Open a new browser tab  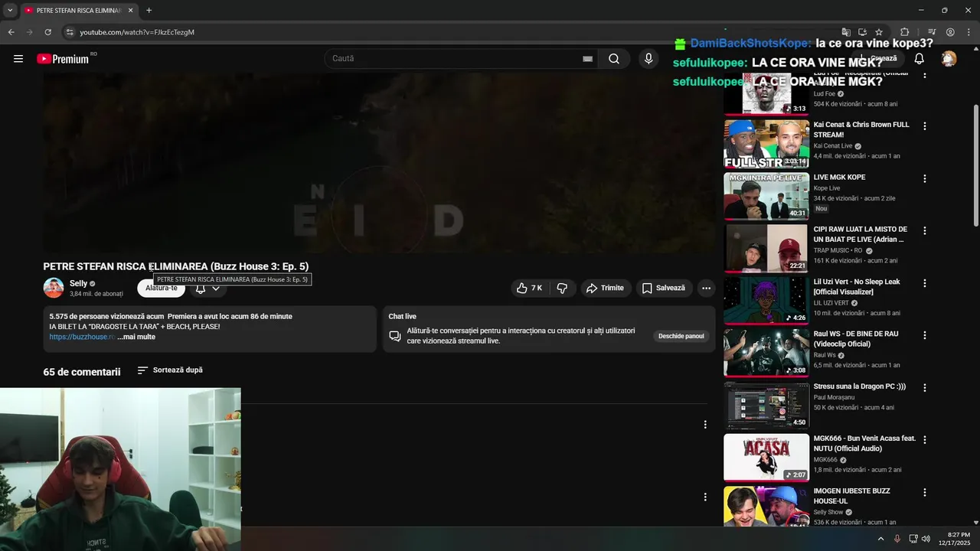pos(149,11)
